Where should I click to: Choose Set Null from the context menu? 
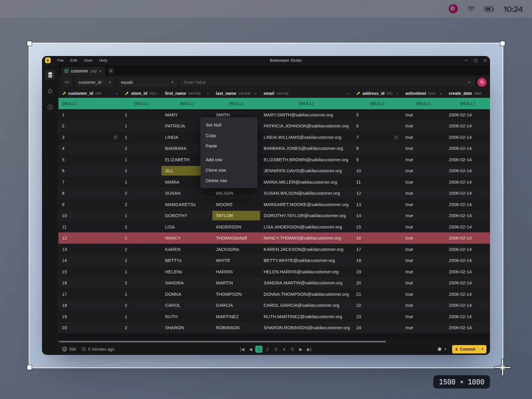229,125
